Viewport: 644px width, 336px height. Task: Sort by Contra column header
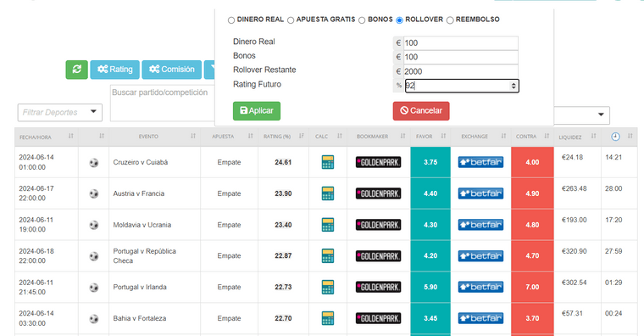point(547,136)
